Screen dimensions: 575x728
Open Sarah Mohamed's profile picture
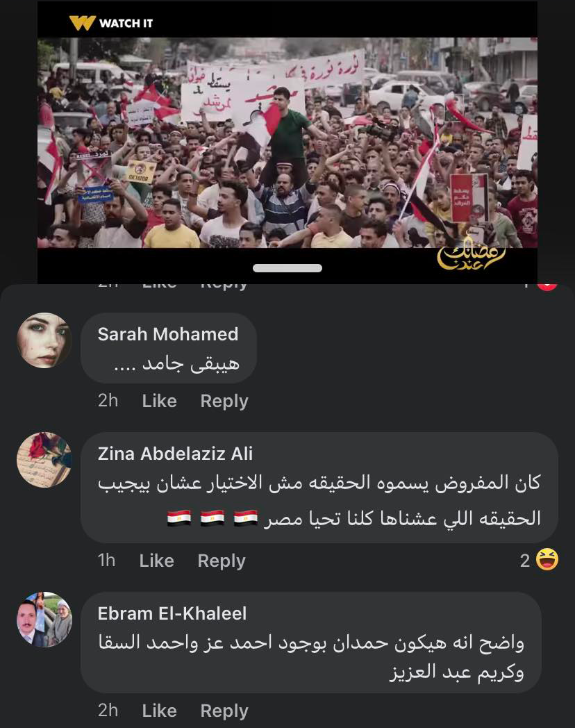tap(44, 340)
